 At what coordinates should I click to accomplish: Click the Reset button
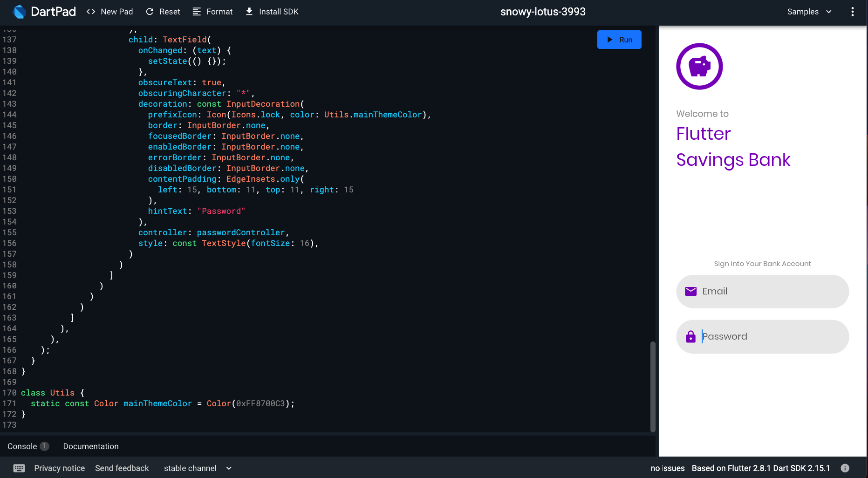(x=163, y=12)
